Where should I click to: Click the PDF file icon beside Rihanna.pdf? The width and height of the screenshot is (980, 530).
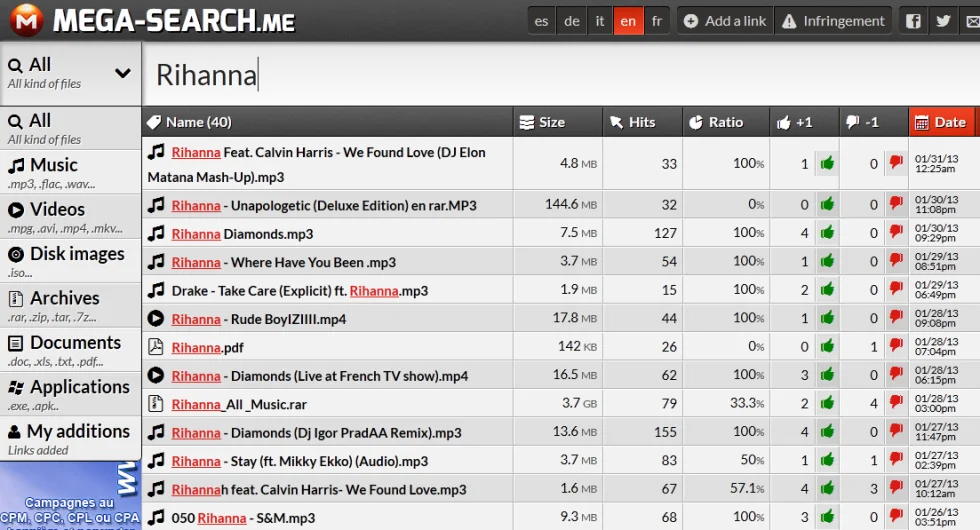click(156, 347)
